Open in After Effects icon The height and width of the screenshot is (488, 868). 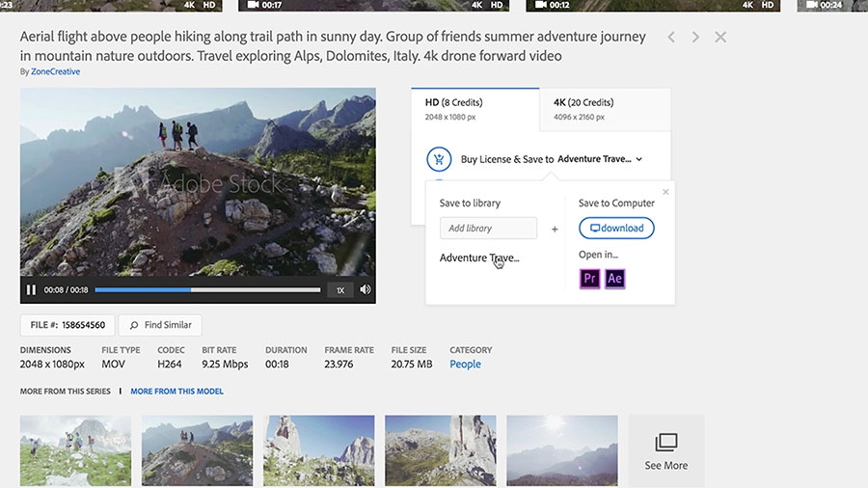pyautogui.click(x=614, y=279)
